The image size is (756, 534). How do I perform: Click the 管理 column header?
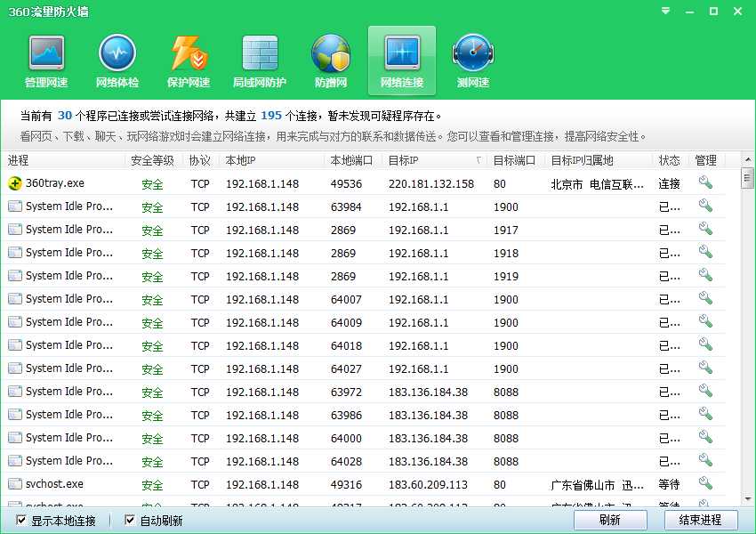click(706, 160)
